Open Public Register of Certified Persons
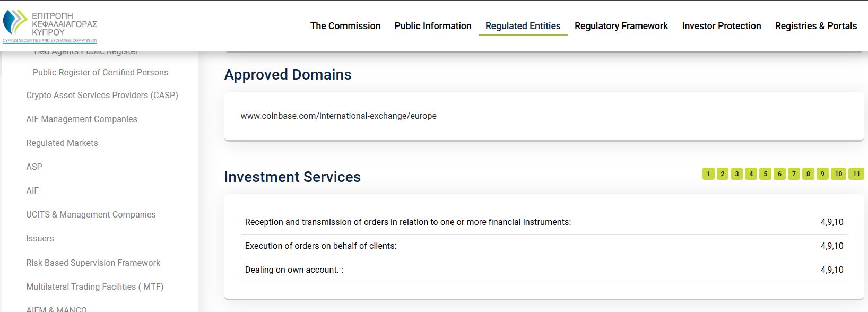Image resolution: width=868 pixels, height=312 pixels. point(100,72)
